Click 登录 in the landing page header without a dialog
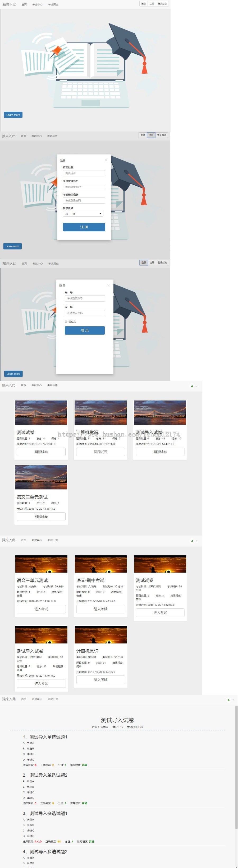 click(144, 4)
